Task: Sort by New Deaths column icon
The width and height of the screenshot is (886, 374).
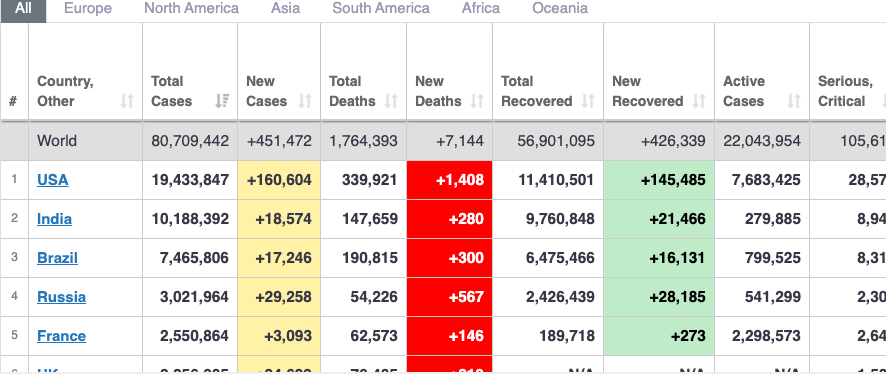Action: (x=477, y=101)
